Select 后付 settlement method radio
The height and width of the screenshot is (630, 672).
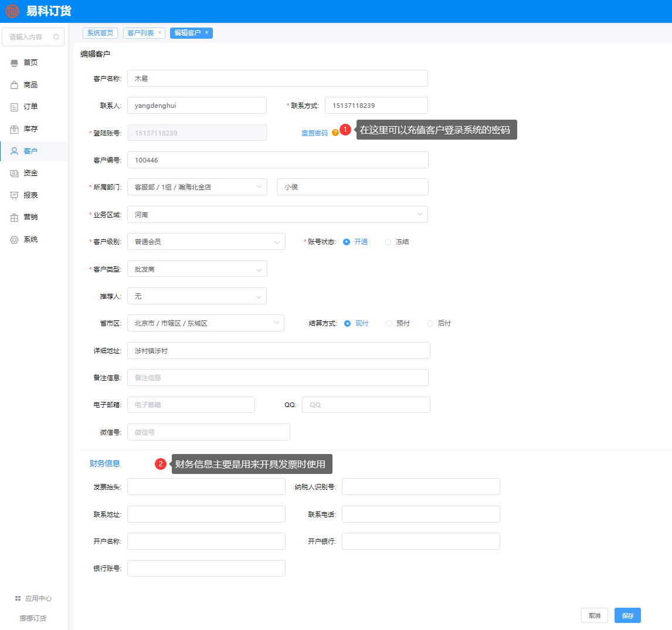[430, 323]
